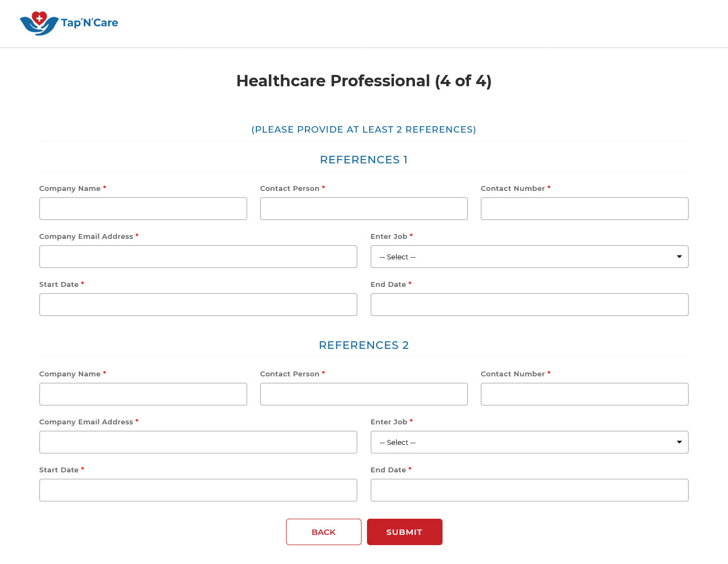Focus the References 1 Company Email Address field
This screenshot has height=564, width=728.
pos(198,257)
